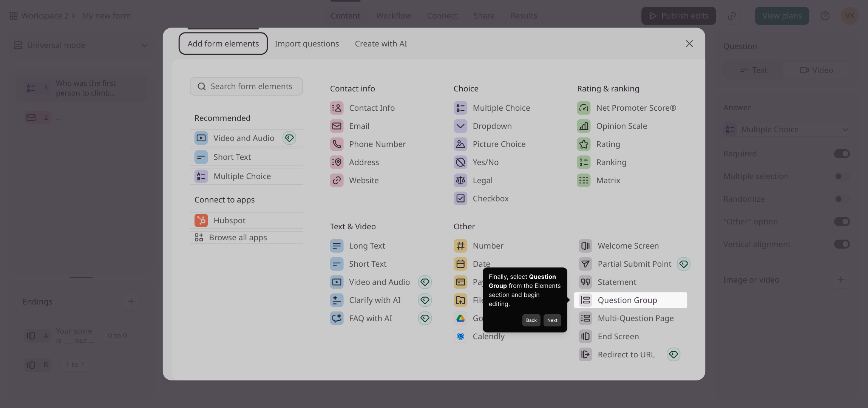The width and height of the screenshot is (868, 408).
Task: Click the Clarify with AI icon
Action: 337,300
